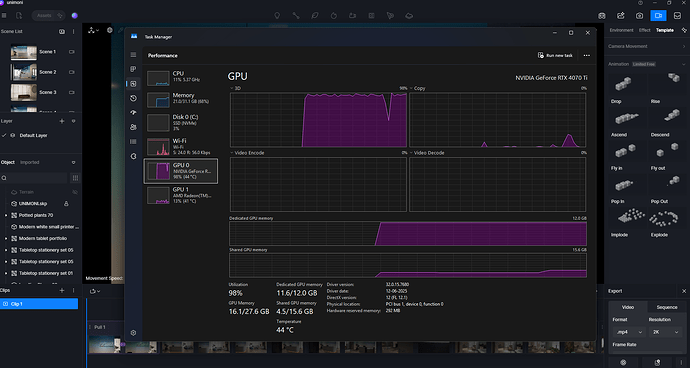Add a new clip with plus icon
690x368 pixels.
click(x=62, y=291)
